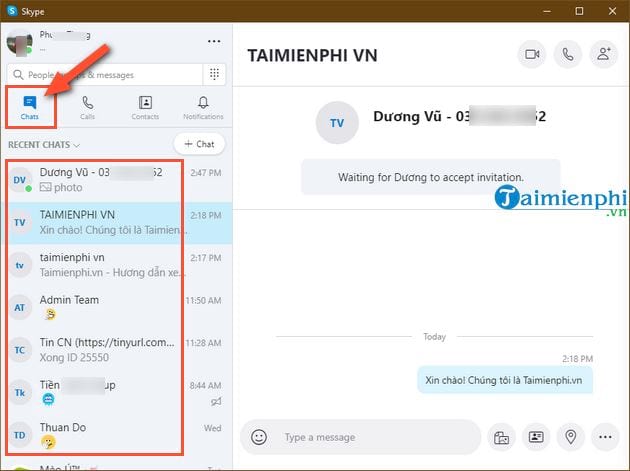This screenshot has height=471, width=630.
Task: Add a person to this conversation
Action: click(603, 54)
